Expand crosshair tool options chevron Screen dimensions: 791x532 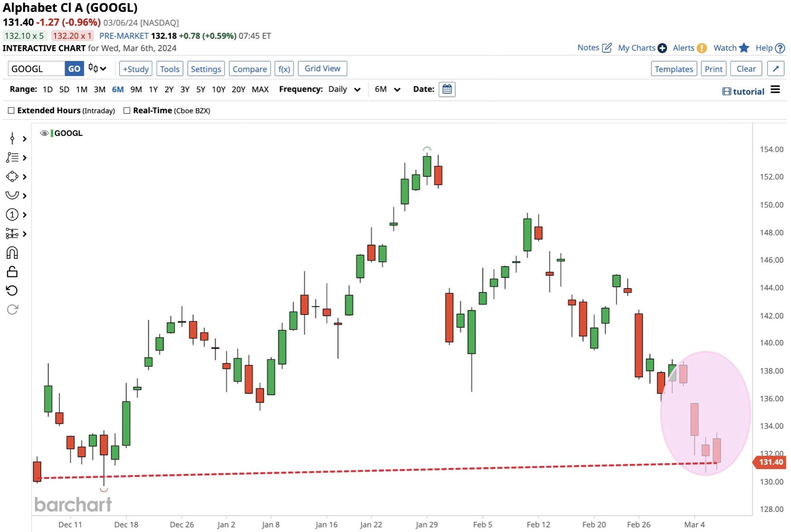point(25,139)
